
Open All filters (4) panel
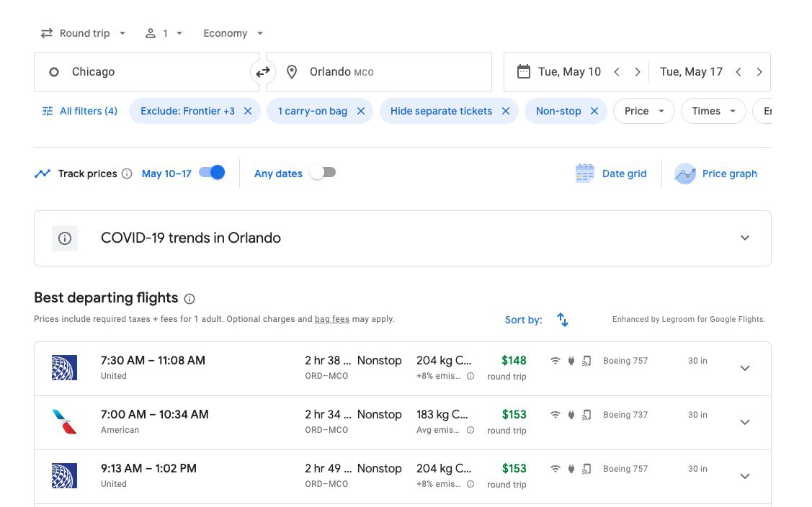point(79,111)
